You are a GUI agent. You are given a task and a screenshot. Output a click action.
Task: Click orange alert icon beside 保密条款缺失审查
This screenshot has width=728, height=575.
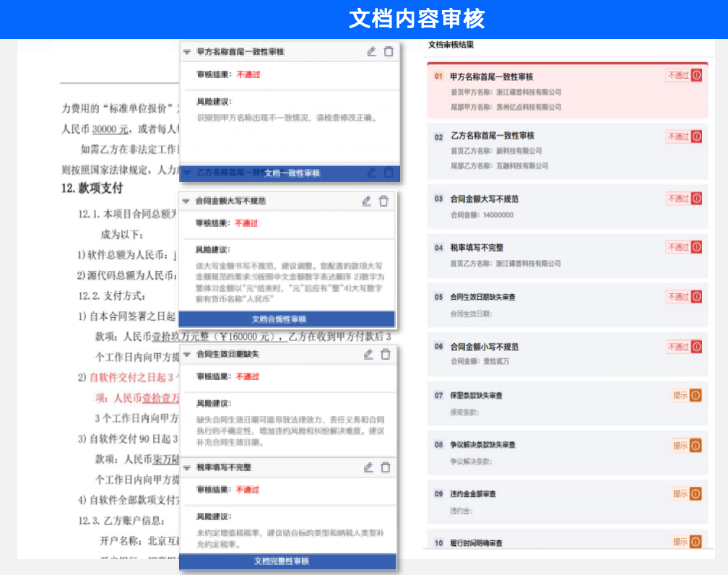695,394
